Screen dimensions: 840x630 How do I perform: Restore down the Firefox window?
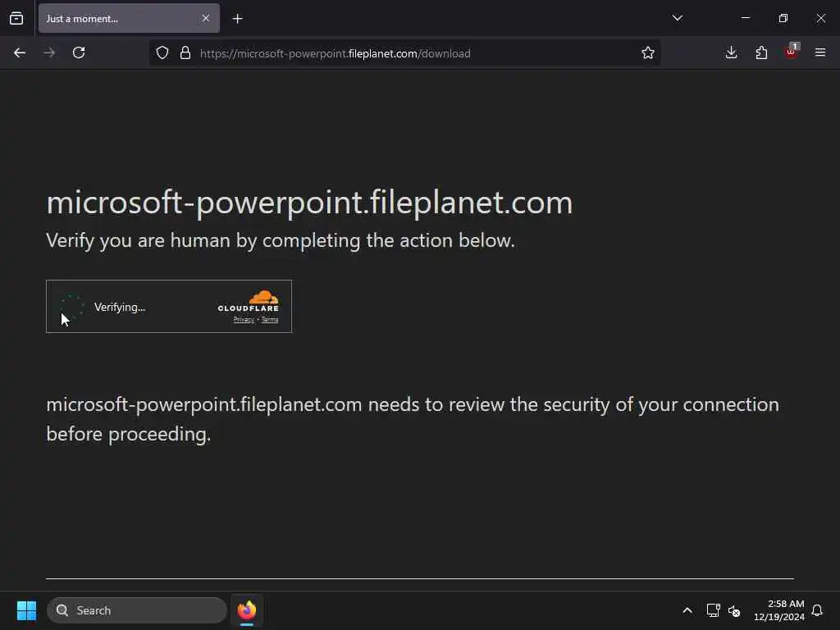click(x=783, y=18)
